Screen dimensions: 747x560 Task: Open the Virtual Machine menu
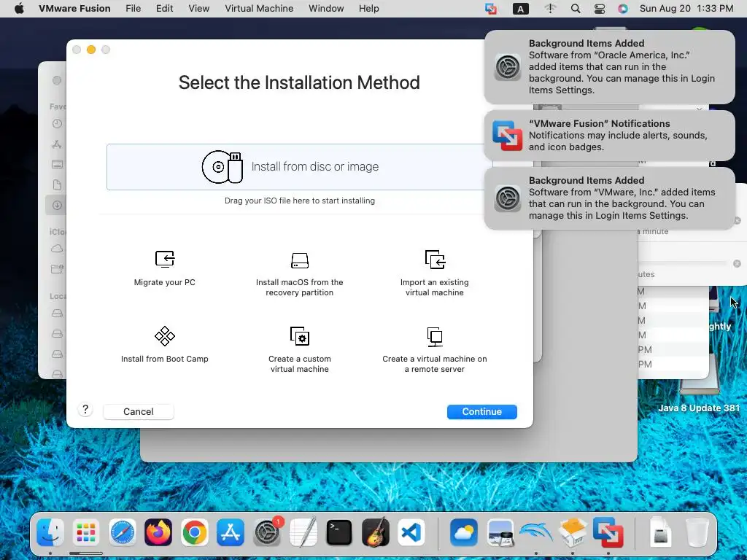[x=259, y=9]
